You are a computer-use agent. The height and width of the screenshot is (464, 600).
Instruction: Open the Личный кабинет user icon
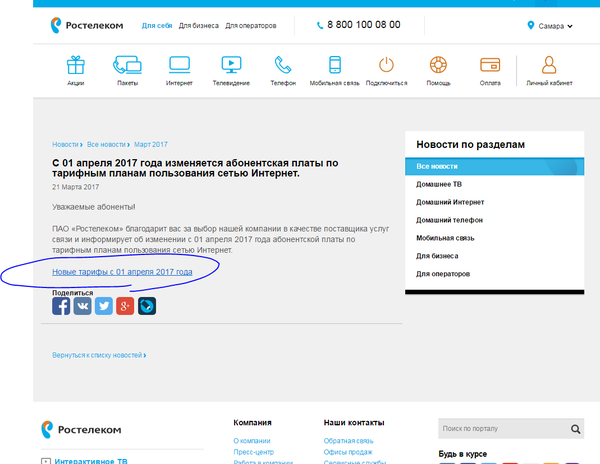click(x=549, y=66)
